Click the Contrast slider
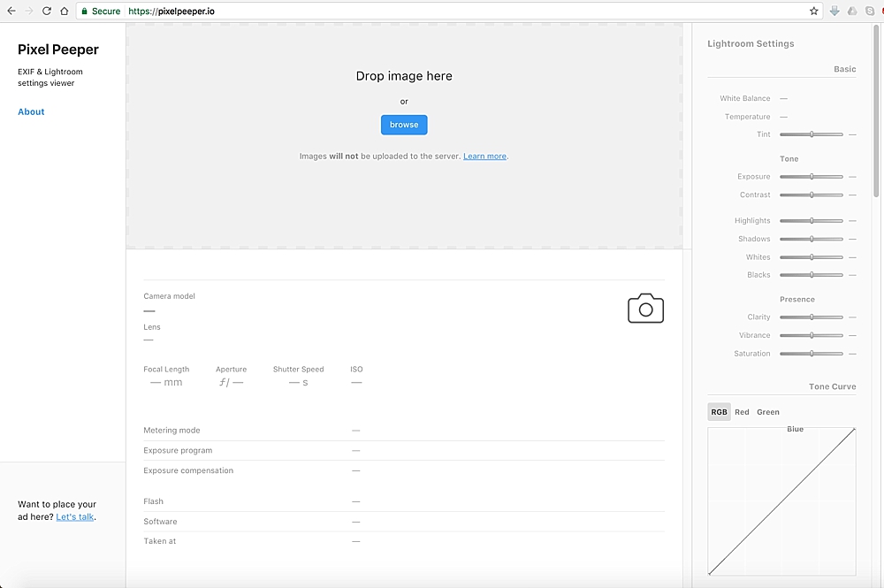This screenshot has height=588, width=884. click(812, 195)
